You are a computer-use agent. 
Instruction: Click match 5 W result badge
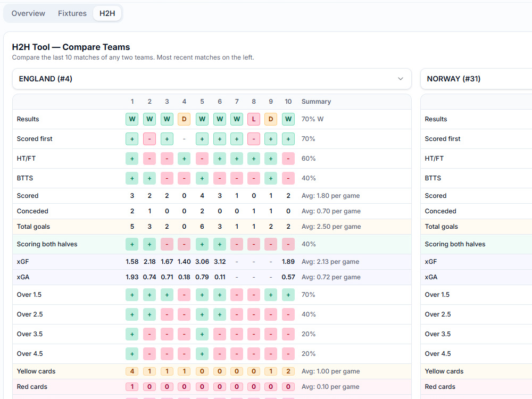[202, 119]
